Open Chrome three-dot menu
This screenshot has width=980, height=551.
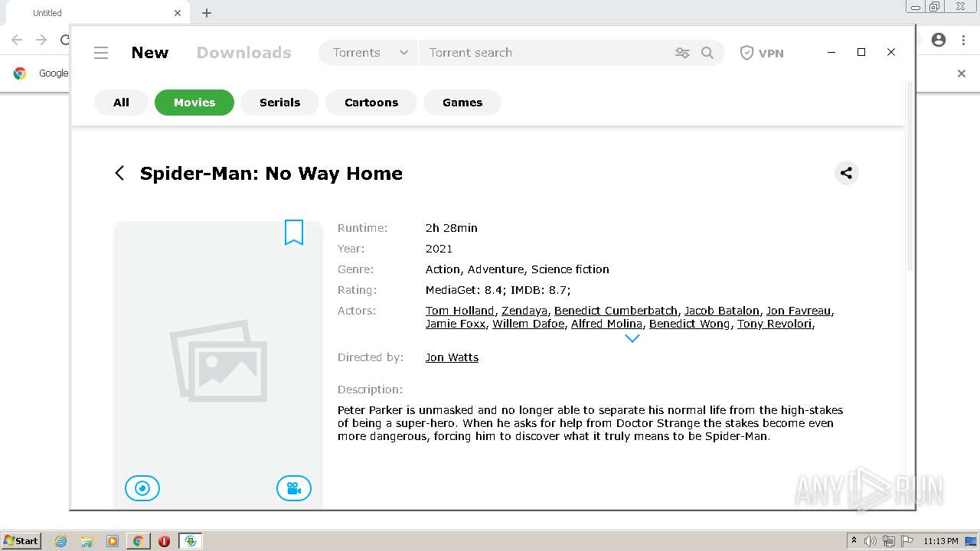963,40
